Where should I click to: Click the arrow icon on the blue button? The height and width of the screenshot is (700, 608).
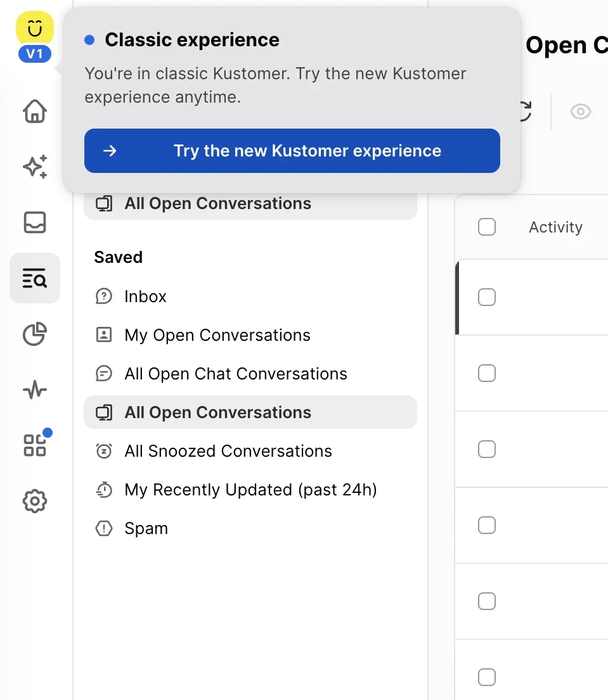click(110, 151)
